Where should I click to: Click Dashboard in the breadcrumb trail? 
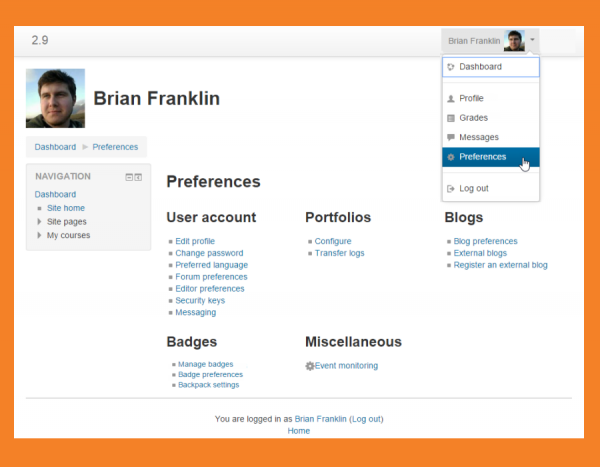[55, 147]
